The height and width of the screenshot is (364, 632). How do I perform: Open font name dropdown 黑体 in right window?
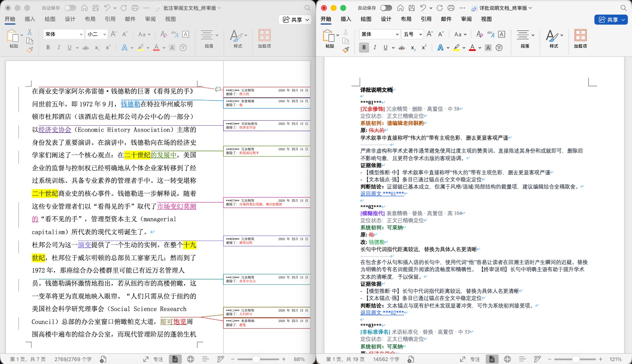coord(397,34)
